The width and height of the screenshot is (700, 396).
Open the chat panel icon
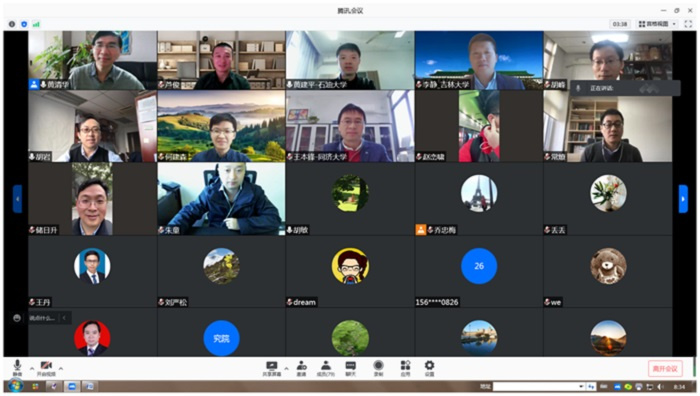tap(351, 368)
